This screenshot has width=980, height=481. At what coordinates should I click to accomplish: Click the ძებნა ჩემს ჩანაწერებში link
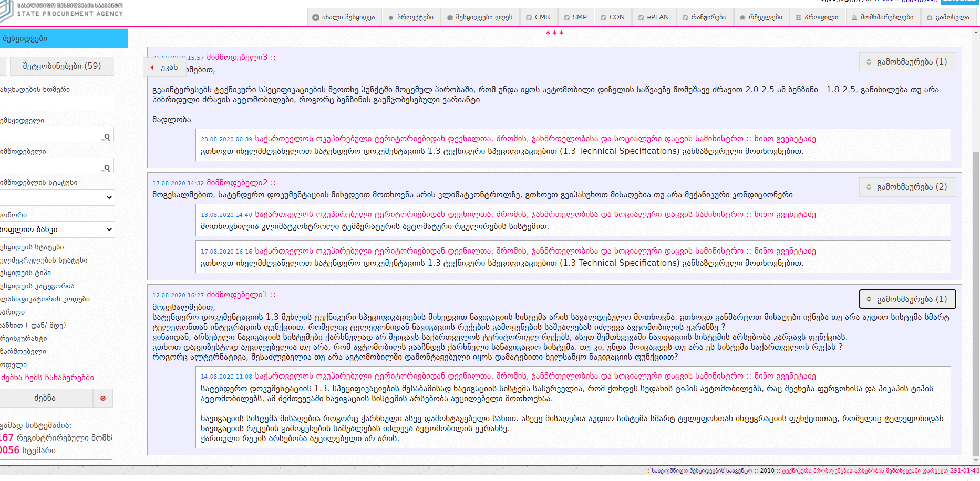pos(47,378)
